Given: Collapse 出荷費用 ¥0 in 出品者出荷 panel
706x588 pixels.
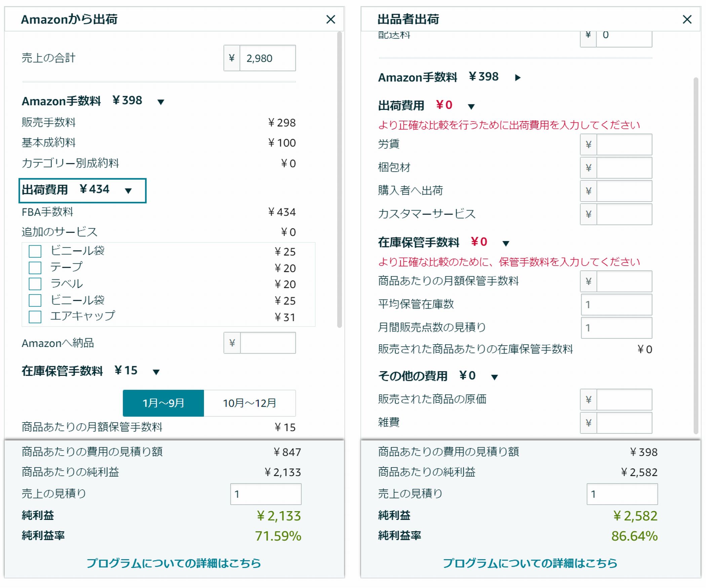Looking at the screenshot, I should pos(471,107).
